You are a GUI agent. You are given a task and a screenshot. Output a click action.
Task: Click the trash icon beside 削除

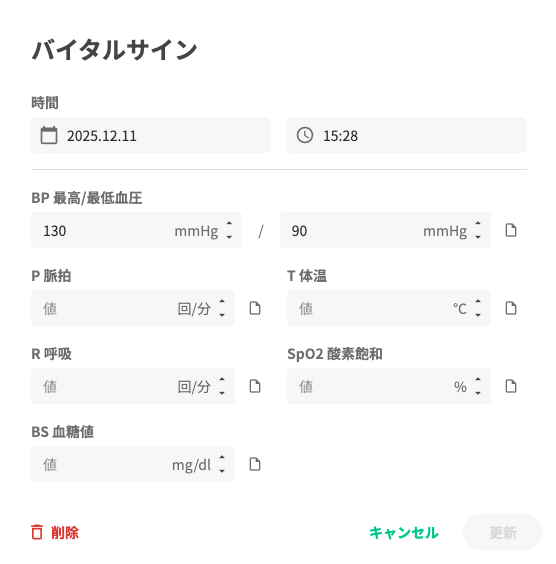point(37,532)
